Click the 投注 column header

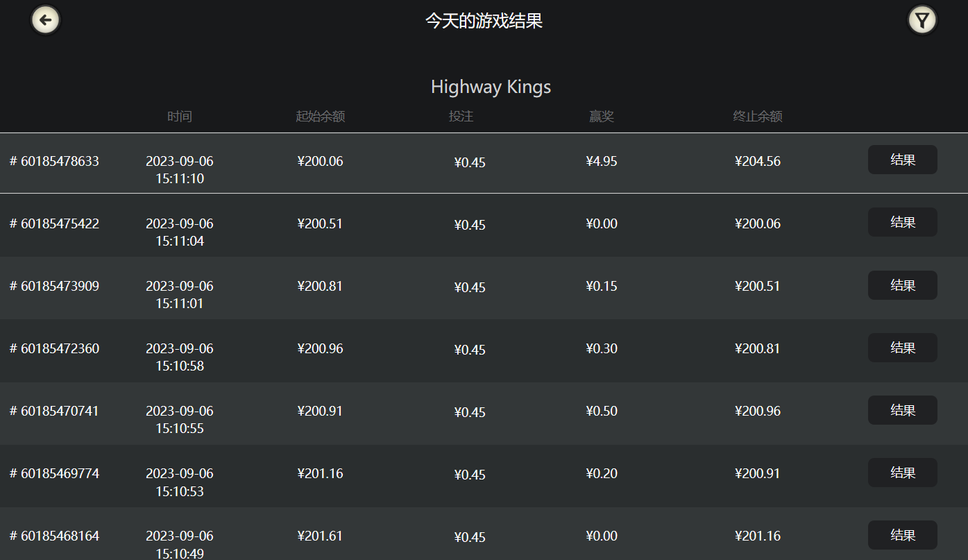pos(461,117)
